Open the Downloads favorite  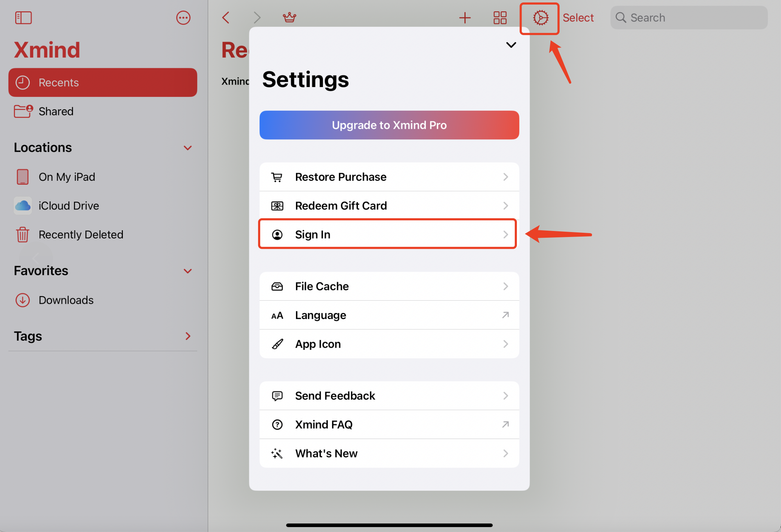pos(66,300)
